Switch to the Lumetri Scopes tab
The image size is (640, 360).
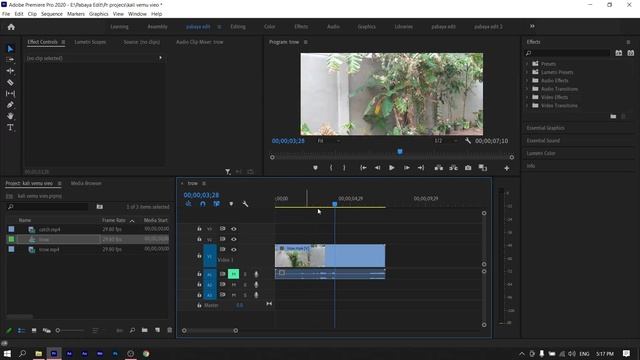click(90, 42)
